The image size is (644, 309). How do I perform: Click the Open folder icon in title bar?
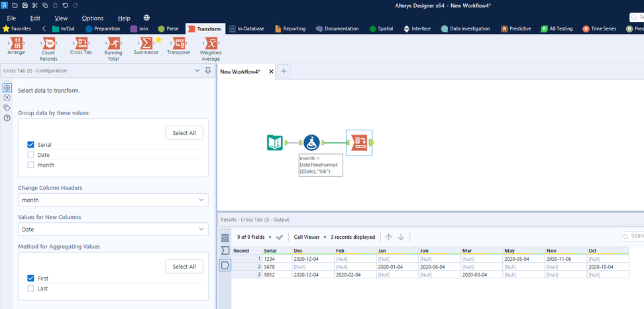[15, 5]
